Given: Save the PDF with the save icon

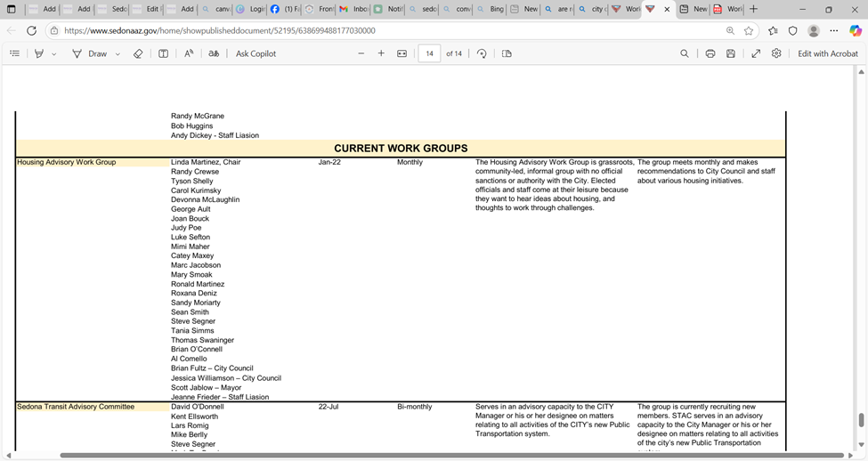Looking at the screenshot, I should pyautogui.click(x=731, y=53).
